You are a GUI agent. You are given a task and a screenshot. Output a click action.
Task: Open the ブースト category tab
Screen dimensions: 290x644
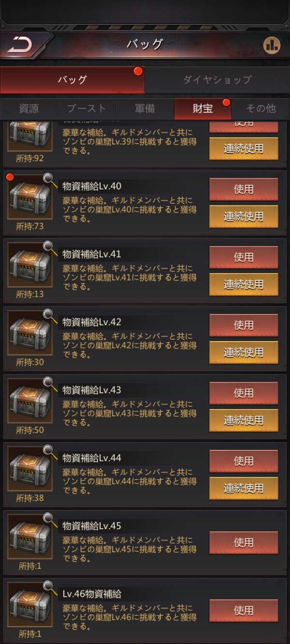point(87,108)
